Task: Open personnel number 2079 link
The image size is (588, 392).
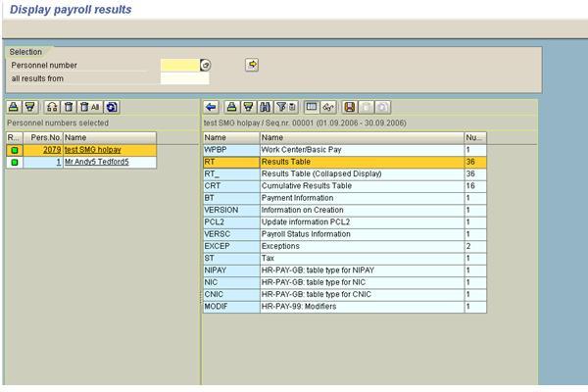Action: pos(52,150)
